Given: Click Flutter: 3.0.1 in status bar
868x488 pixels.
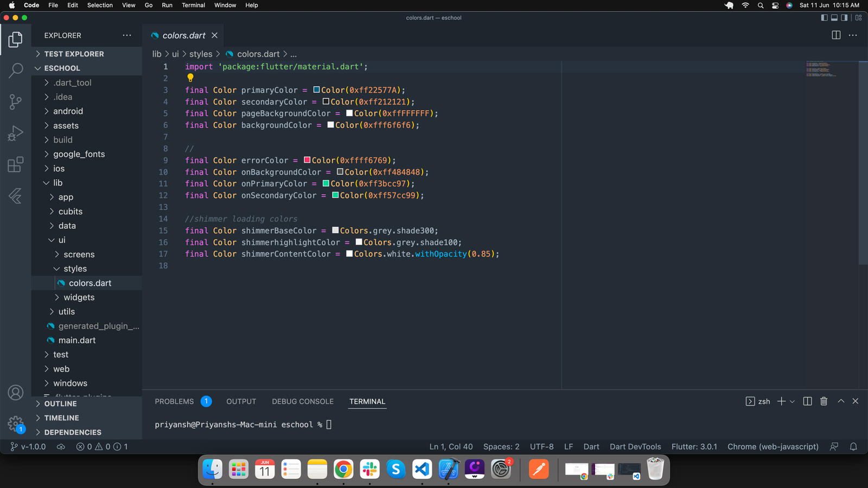Looking at the screenshot, I should (x=694, y=447).
